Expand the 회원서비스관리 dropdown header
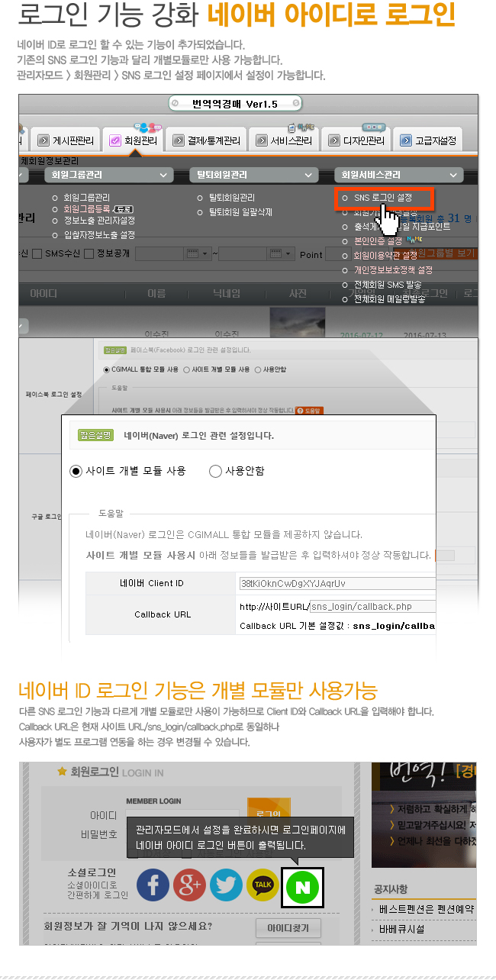The height and width of the screenshot is (980, 496). click(x=398, y=175)
